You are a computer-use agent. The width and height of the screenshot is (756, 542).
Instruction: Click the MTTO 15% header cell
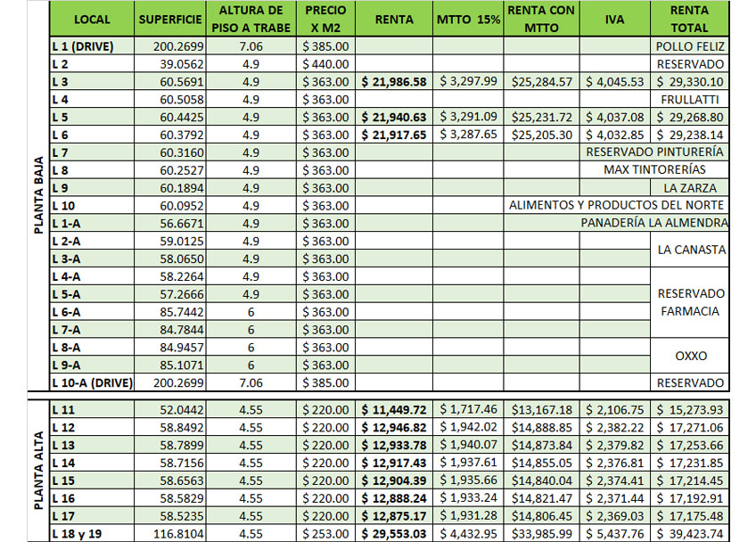(x=468, y=20)
